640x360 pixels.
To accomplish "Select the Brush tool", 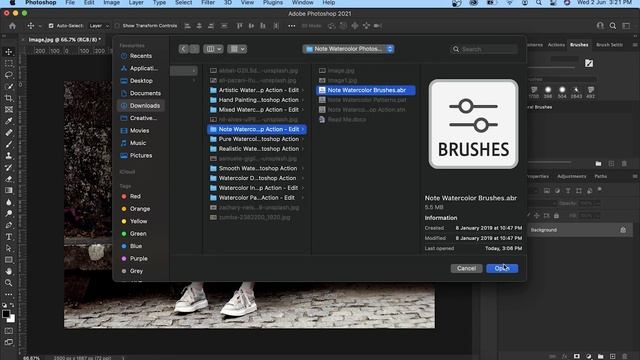I will pos(9,144).
